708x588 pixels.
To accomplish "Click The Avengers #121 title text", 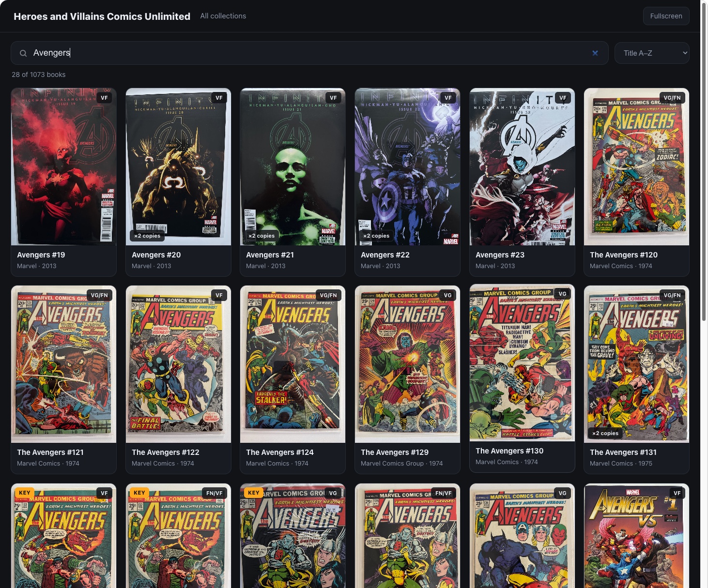I will [x=50, y=452].
